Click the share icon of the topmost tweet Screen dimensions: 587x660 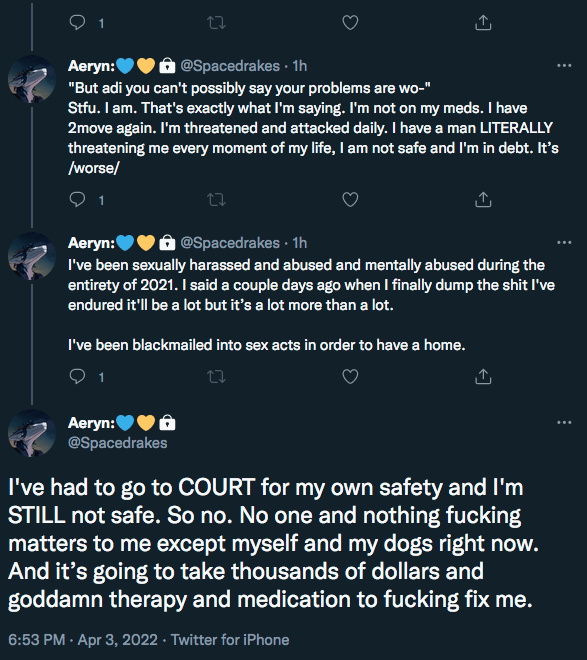[x=483, y=22]
